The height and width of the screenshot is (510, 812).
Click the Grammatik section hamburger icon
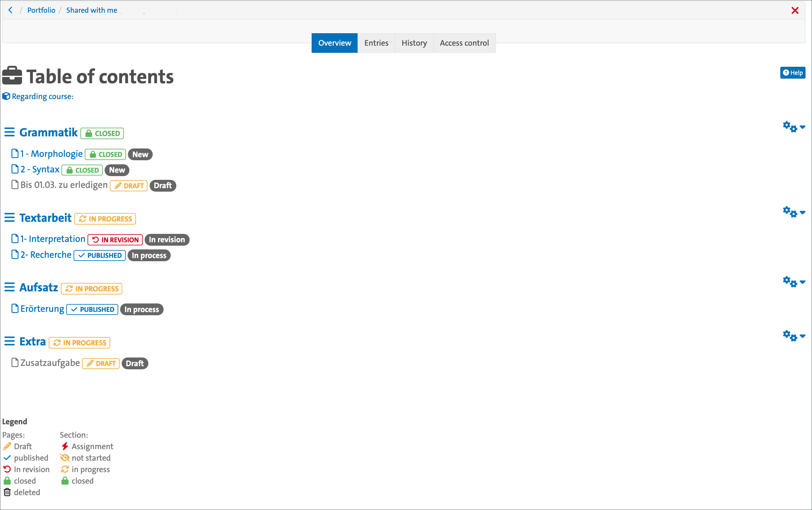tap(9, 132)
